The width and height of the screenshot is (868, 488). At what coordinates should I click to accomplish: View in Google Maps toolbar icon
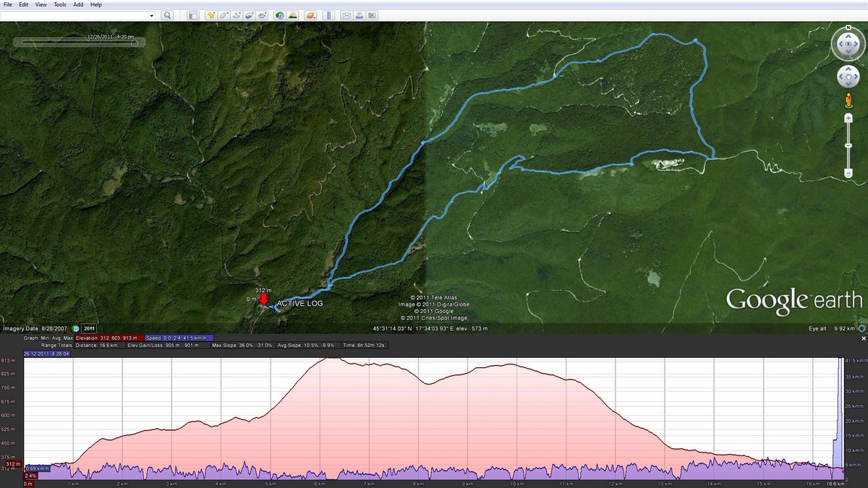372,14
